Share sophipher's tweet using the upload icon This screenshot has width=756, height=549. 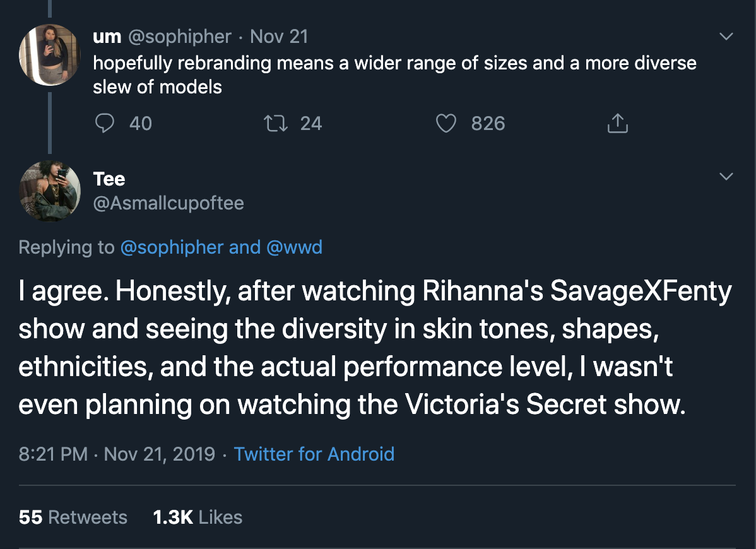coord(617,124)
